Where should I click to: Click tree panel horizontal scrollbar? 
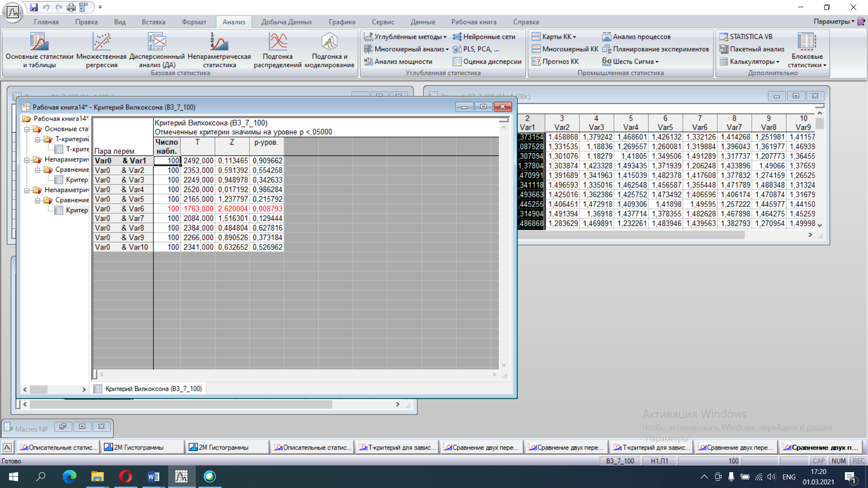[54, 389]
